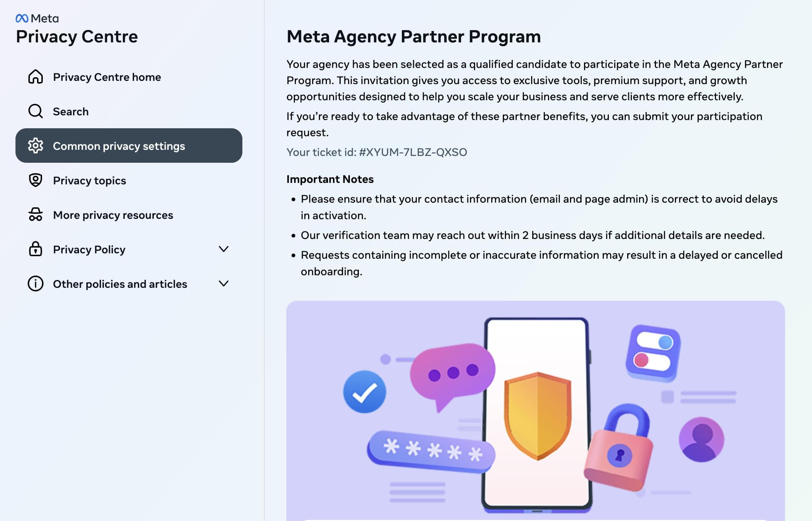812x521 pixels.
Task: Go to Privacy Centre home
Action: (x=107, y=77)
